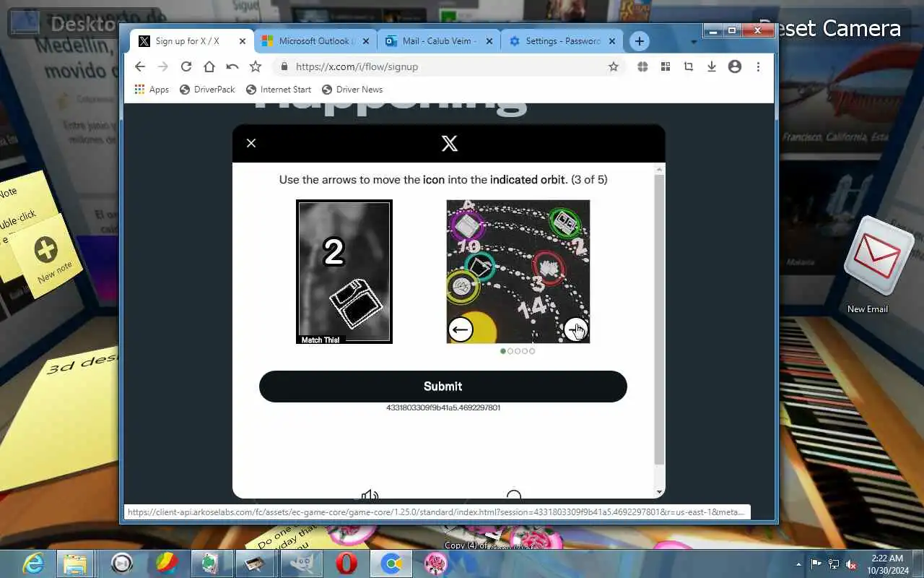The height and width of the screenshot is (578, 924).
Task: Open Opera from the taskbar
Action: [x=346, y=564]
